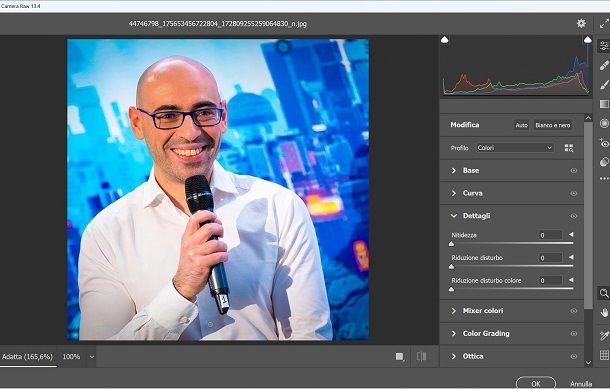The height and width of the screenshot is (389, 610).
Task: Click the Bianco e nero button
Action: coord(552,125)
